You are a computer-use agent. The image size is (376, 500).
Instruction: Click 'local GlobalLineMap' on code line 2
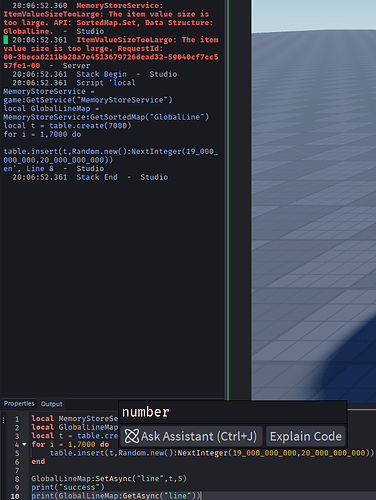[x=75, y=427]
